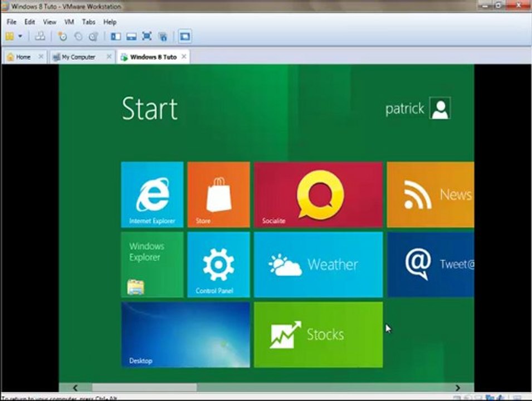Open the Desktop tile

click(x=186, y=335)
